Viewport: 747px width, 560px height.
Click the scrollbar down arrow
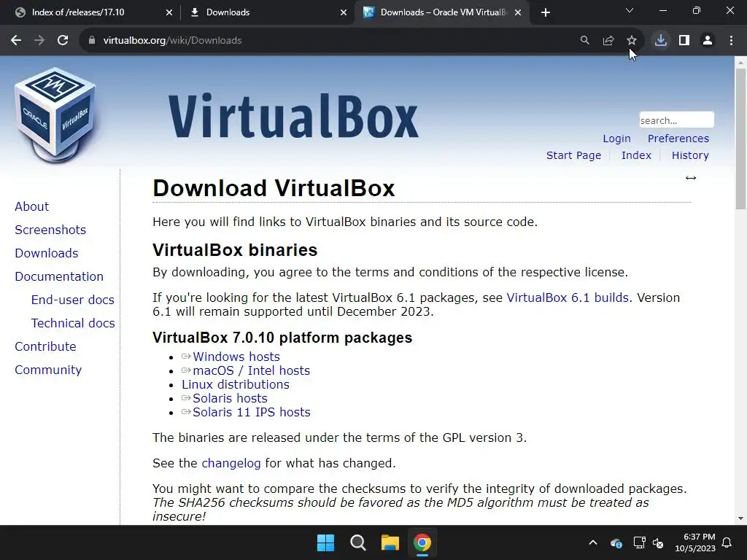(740, 518)
